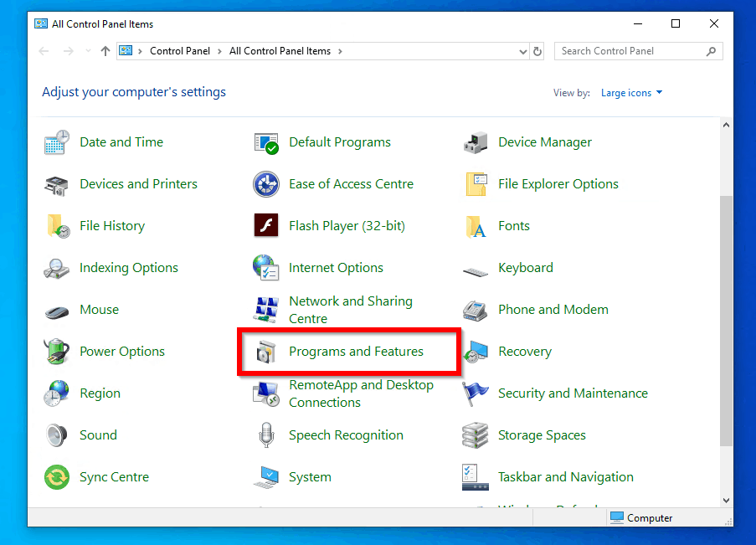The width and height of the screenshot is (756, 545).
Task: Open the Date and Time icon
Action: [57, 142]
